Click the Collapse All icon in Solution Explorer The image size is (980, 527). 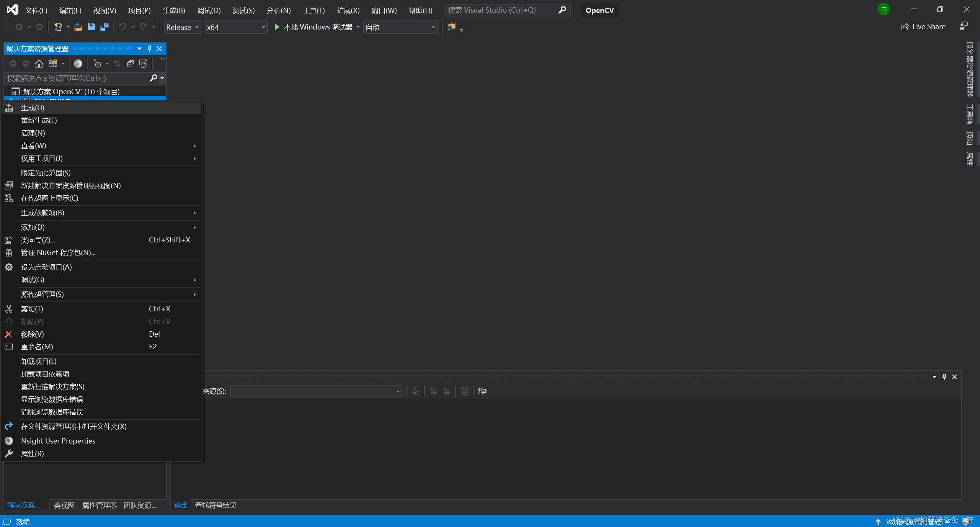tap(130, 64)
